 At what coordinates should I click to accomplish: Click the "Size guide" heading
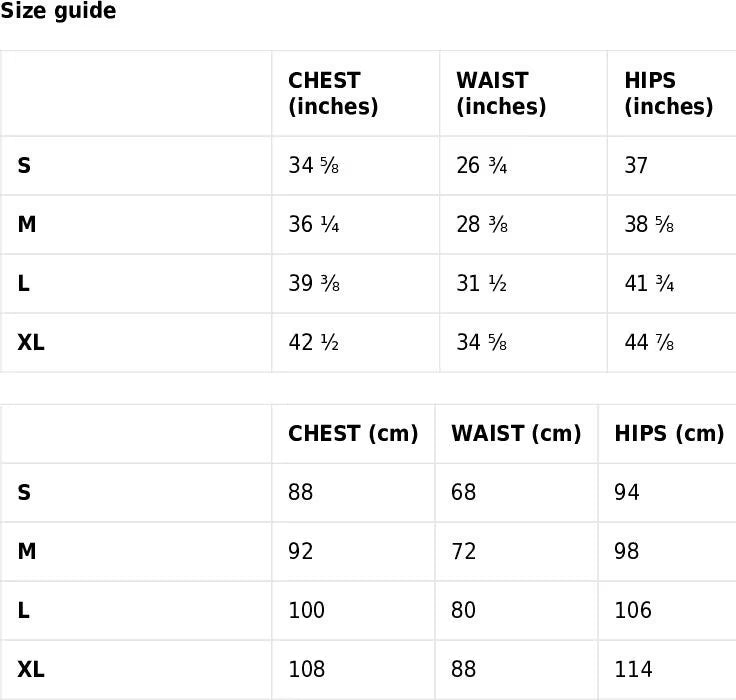pos(58,12)
